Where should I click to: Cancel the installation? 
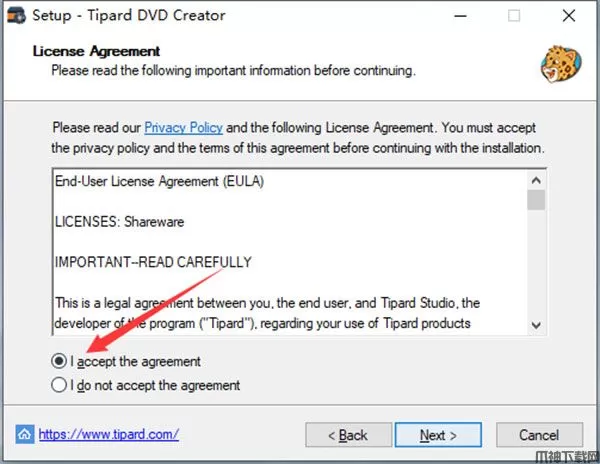540,435
